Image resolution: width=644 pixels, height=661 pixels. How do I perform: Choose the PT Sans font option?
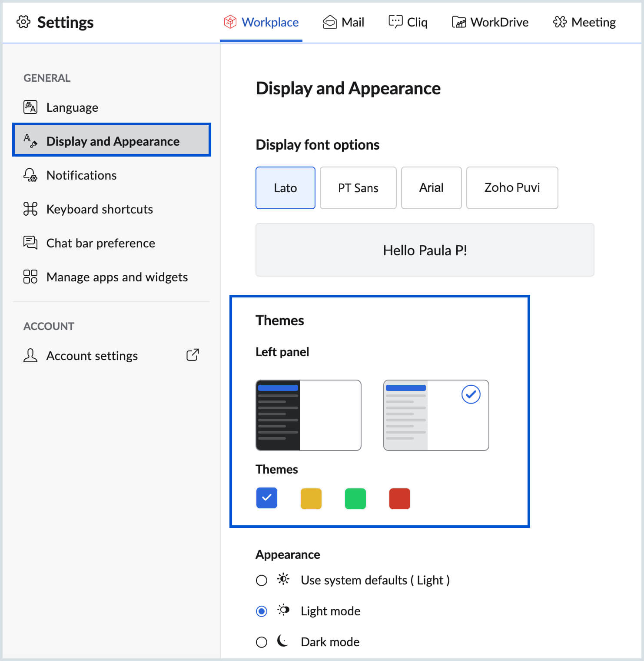pyautogui.click(x=358, y=188)
